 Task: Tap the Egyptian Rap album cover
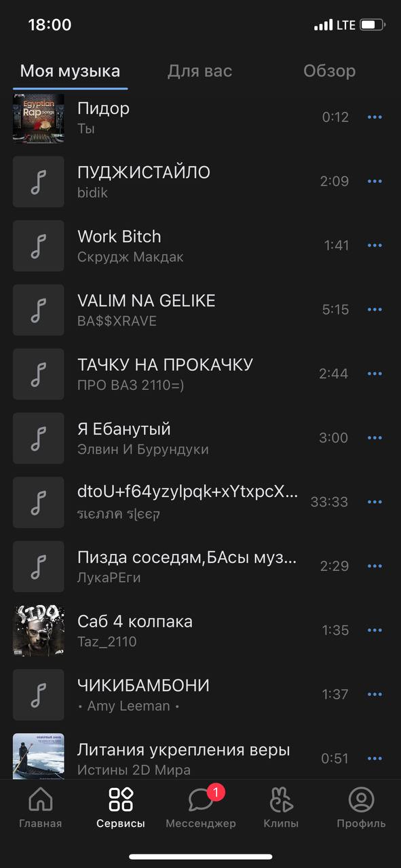tap(39, 118)
